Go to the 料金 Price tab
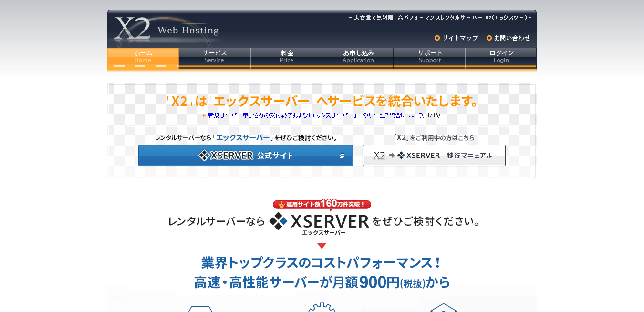The height and width of the screenshot is (312, 644). (x=286, y=59)
